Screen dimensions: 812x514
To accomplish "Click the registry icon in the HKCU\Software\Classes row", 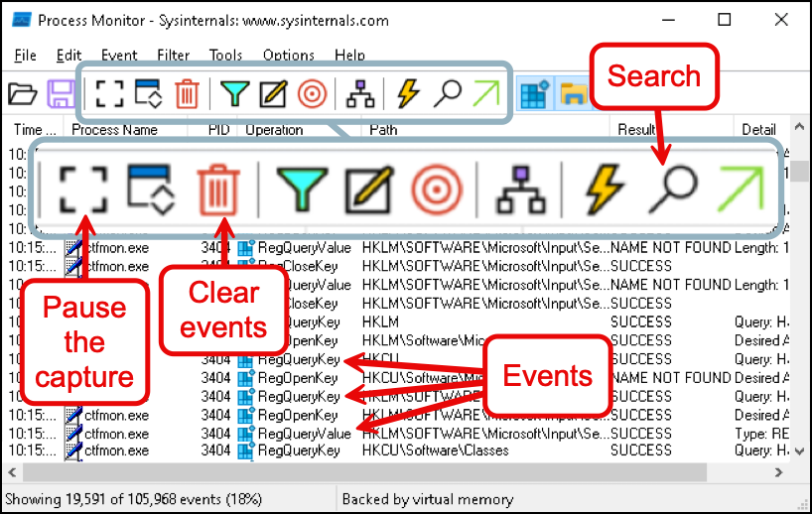I will coord(246,450).
